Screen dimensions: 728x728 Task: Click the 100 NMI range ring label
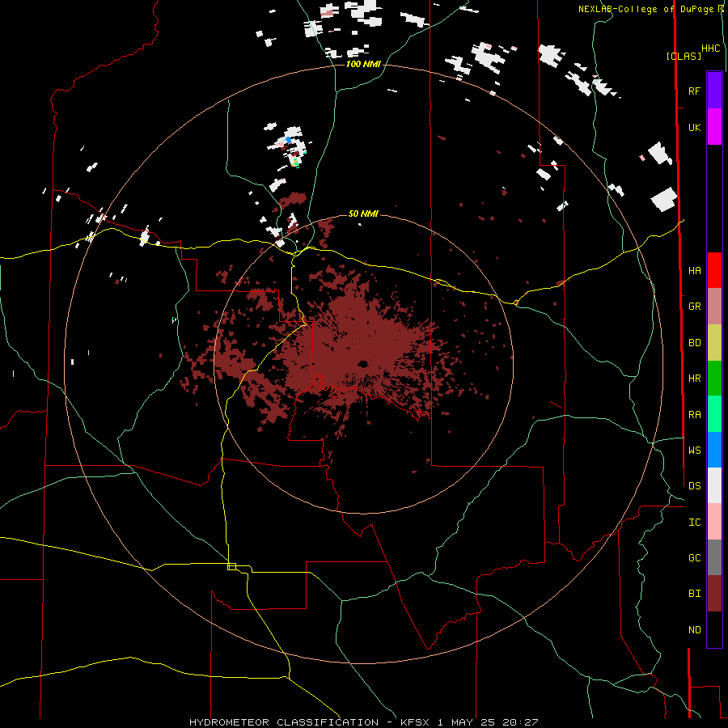click(363, 64)
